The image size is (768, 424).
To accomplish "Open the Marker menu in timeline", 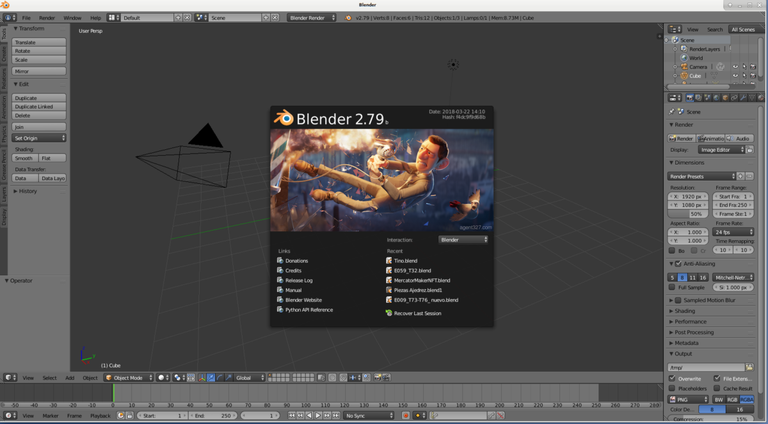I will (50, 415).
